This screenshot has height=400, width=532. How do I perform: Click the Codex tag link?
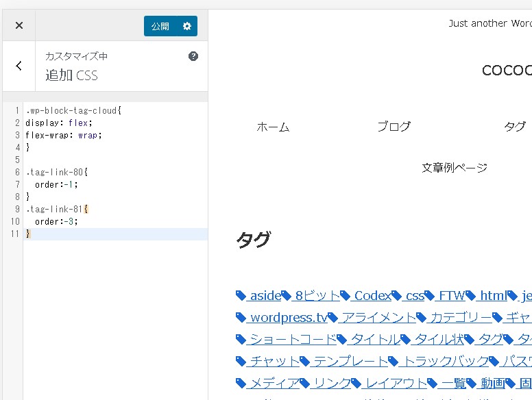tap(372, 296)
